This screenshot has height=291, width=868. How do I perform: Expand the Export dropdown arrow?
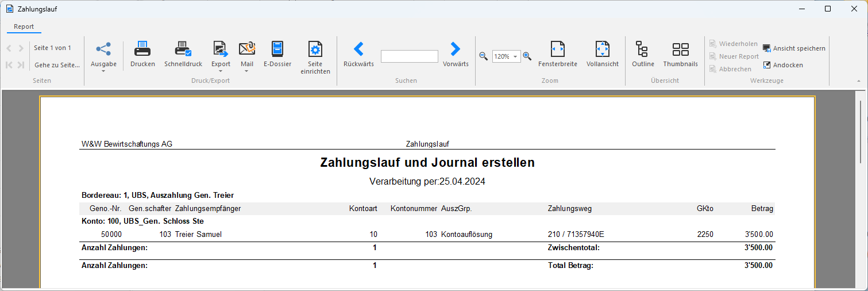221,71
